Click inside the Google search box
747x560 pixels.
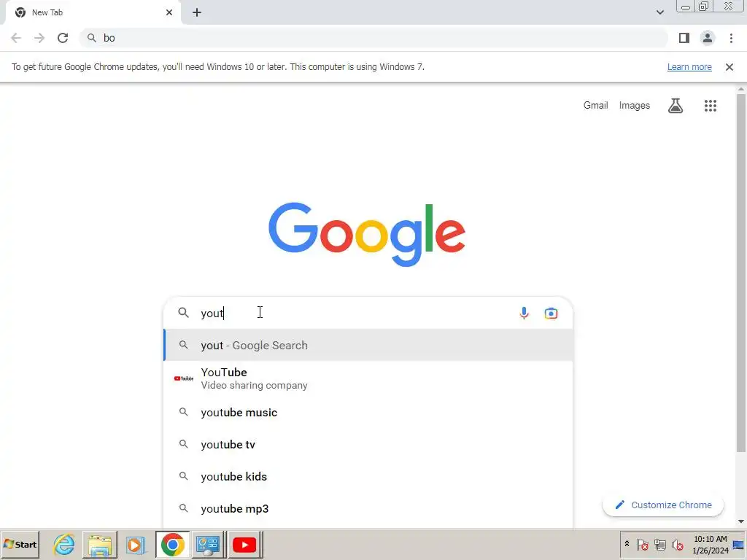pos(368,313)
